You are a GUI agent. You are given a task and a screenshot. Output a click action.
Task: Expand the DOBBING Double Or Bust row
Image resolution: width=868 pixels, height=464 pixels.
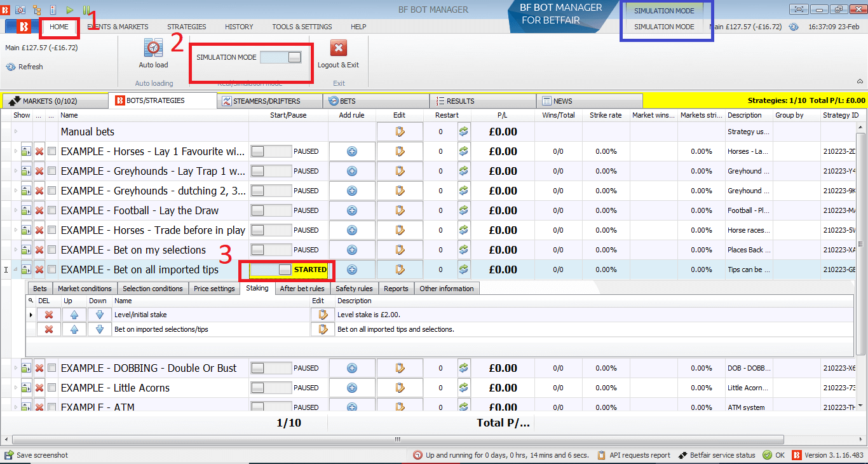(x=16, y=368)
